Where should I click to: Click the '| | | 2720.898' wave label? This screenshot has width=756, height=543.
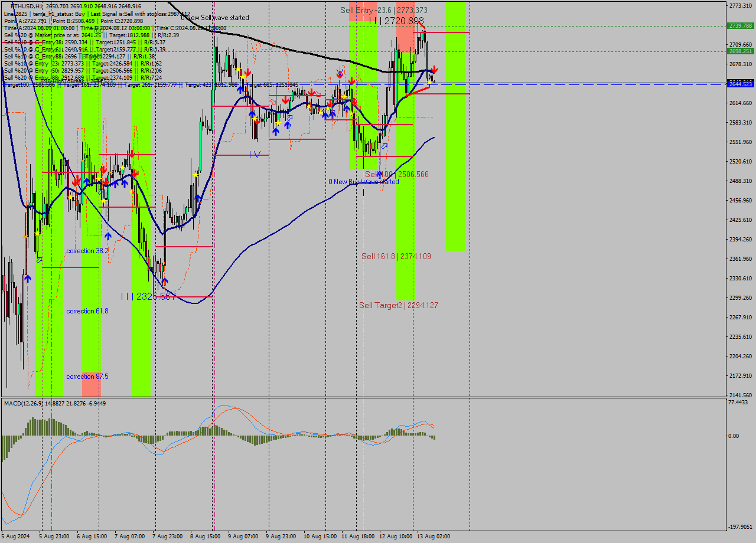click(397, 21)
